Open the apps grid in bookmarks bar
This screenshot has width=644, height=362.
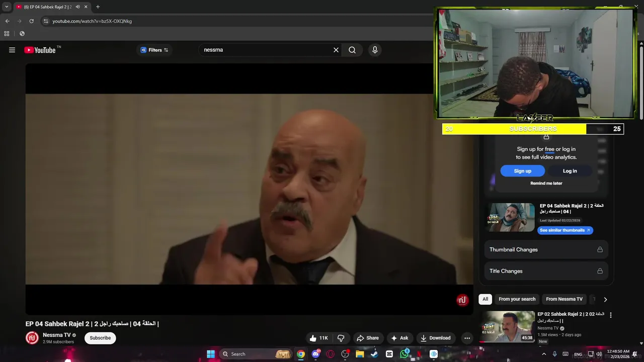click(7, 34)
